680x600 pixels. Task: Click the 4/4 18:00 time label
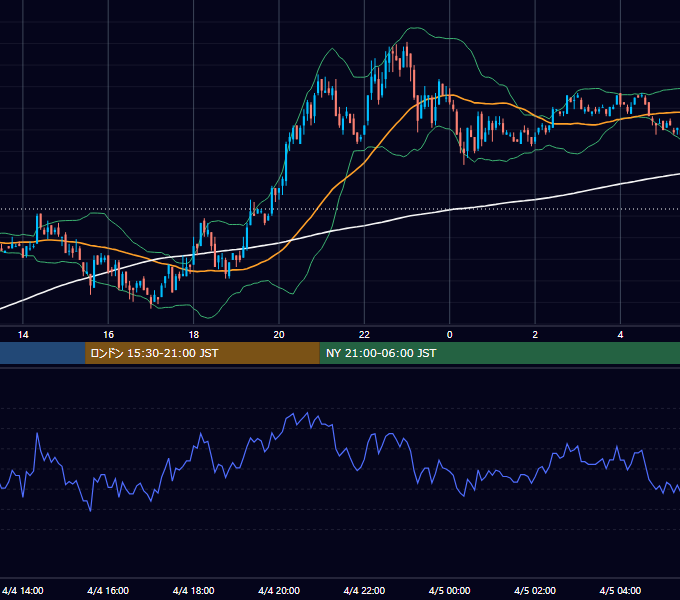(x=193, y=591)
